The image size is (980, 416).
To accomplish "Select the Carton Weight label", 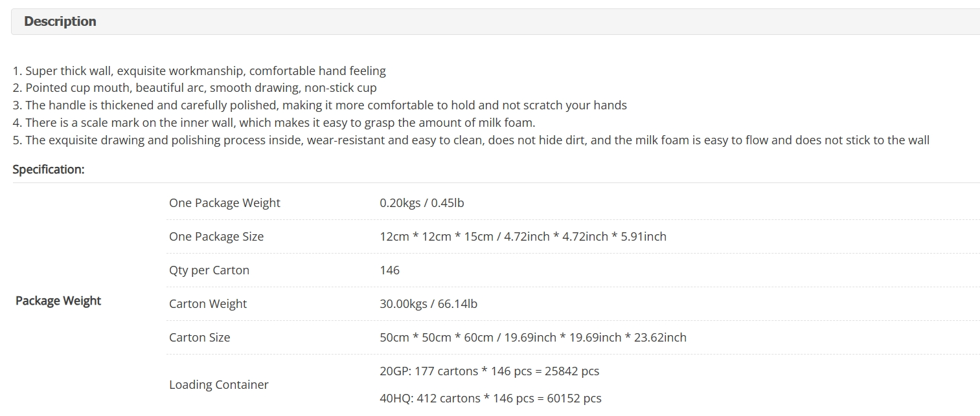I will pyautogui.click(x=208, y=304).
